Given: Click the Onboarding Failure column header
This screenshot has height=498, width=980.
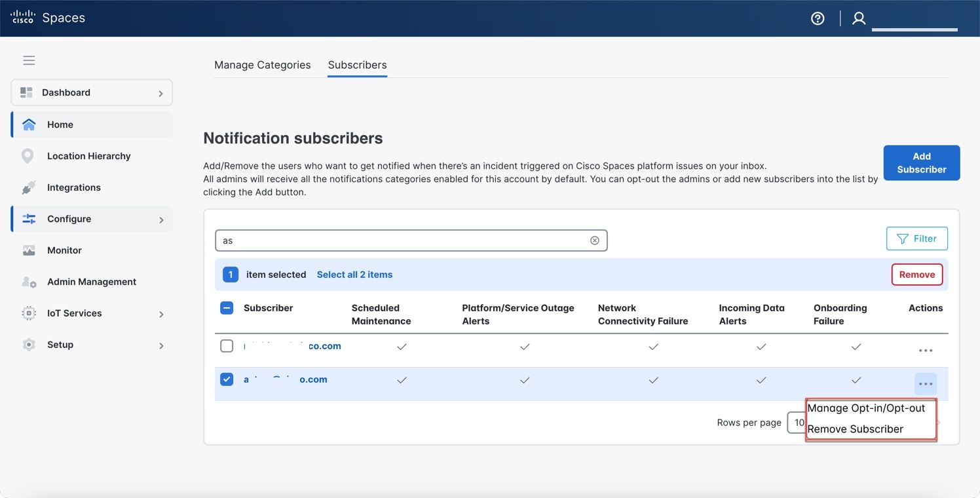Looking at the screenshot, I should click(x=840, y=315).
